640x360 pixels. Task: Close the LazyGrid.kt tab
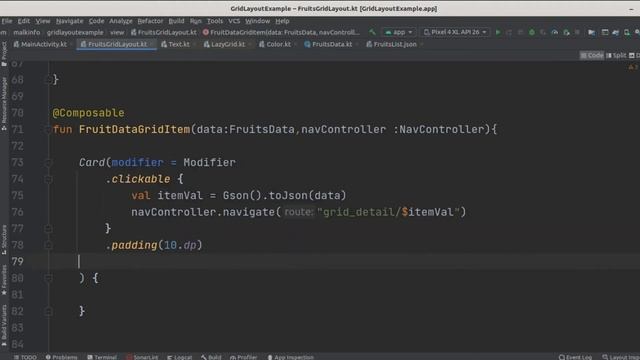[x=250, y=44]
